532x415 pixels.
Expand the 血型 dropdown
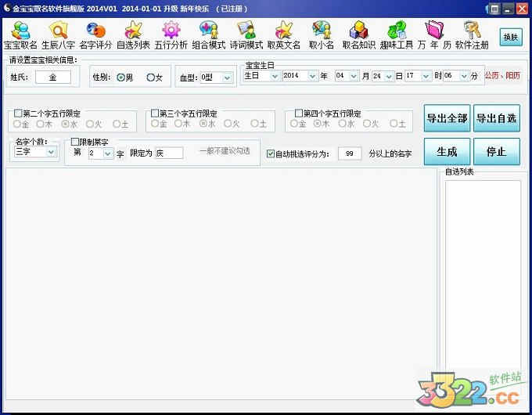pos(227,78)
